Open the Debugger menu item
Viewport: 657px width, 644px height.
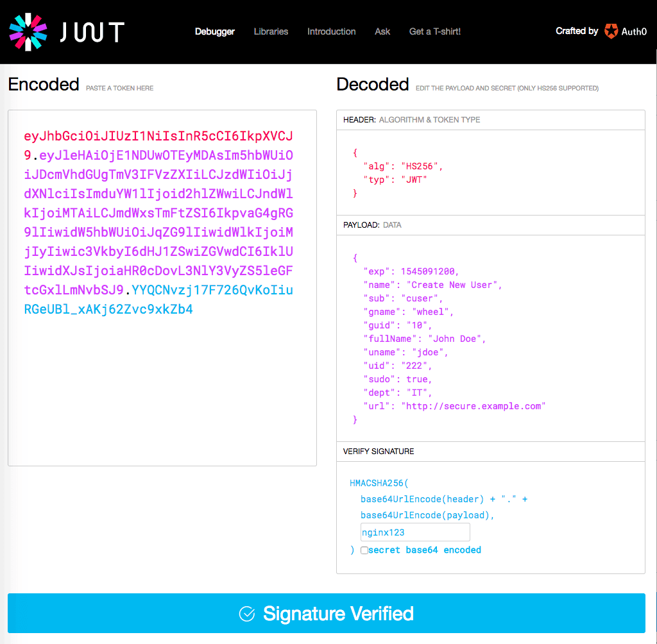tap(215, 31)
